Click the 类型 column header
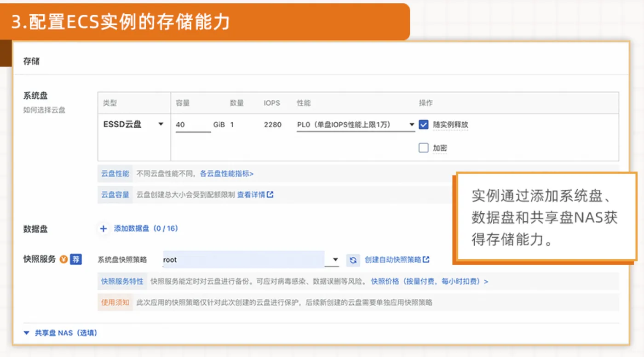This screenshot has width=644, height=357. click(x=110, y=103)
